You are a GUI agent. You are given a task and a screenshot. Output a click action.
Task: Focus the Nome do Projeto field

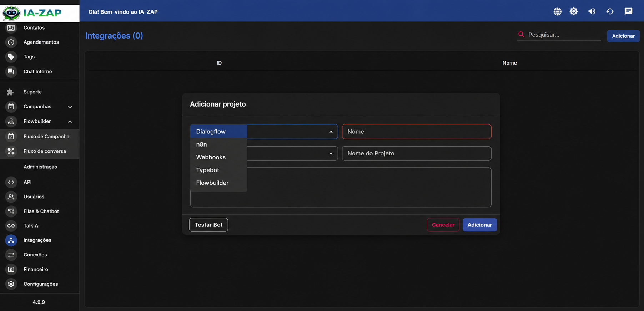pos(417,153)
